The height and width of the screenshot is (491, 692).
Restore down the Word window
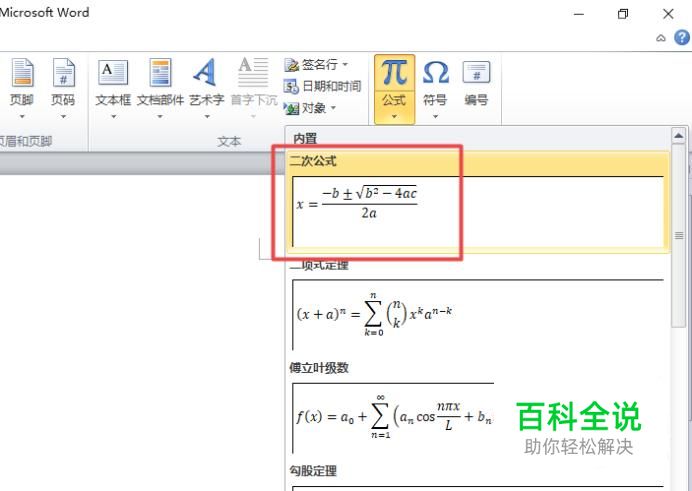click(623, 14)
